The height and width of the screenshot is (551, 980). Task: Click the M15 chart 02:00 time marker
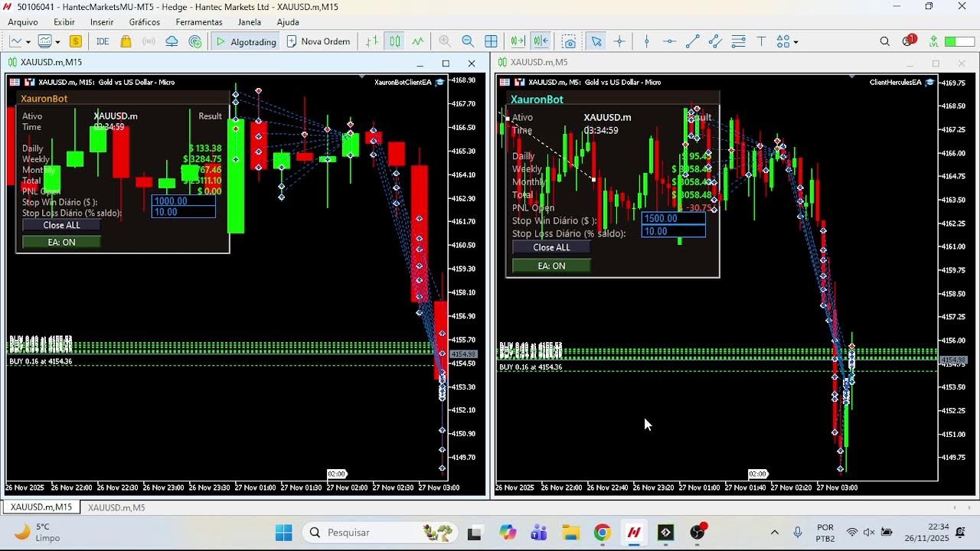337,474
